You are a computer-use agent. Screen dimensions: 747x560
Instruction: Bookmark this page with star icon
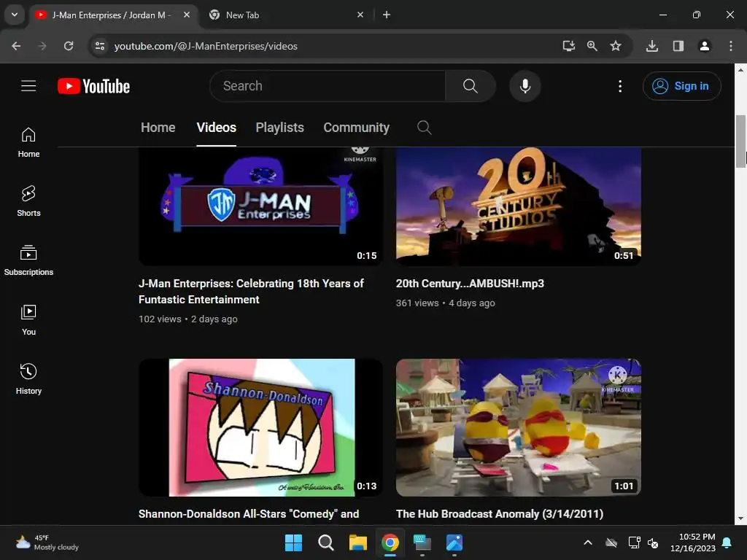coord(616,46)
